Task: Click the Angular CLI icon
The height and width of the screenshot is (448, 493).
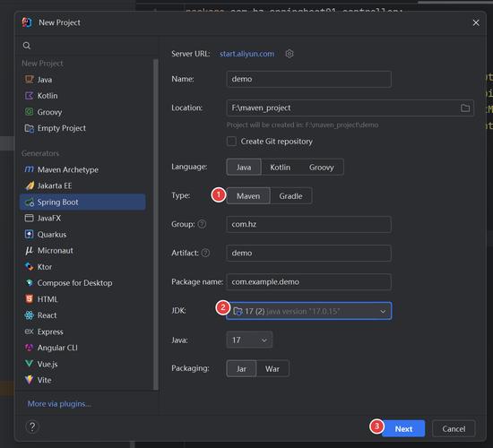Action: (x=30, y=348)
